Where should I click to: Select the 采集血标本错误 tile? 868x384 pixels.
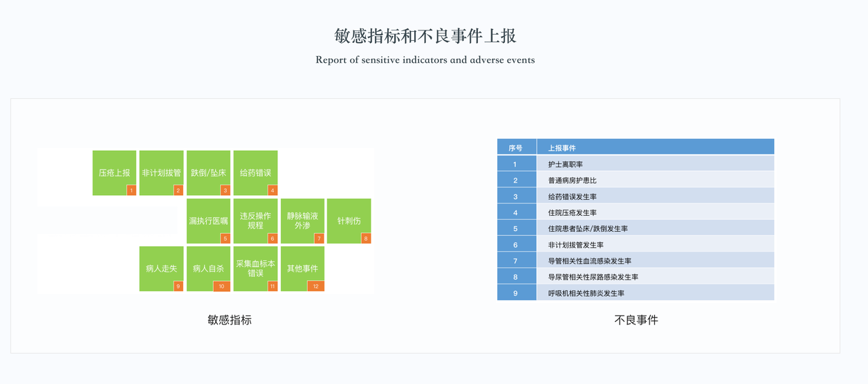[x=255, y=268]
